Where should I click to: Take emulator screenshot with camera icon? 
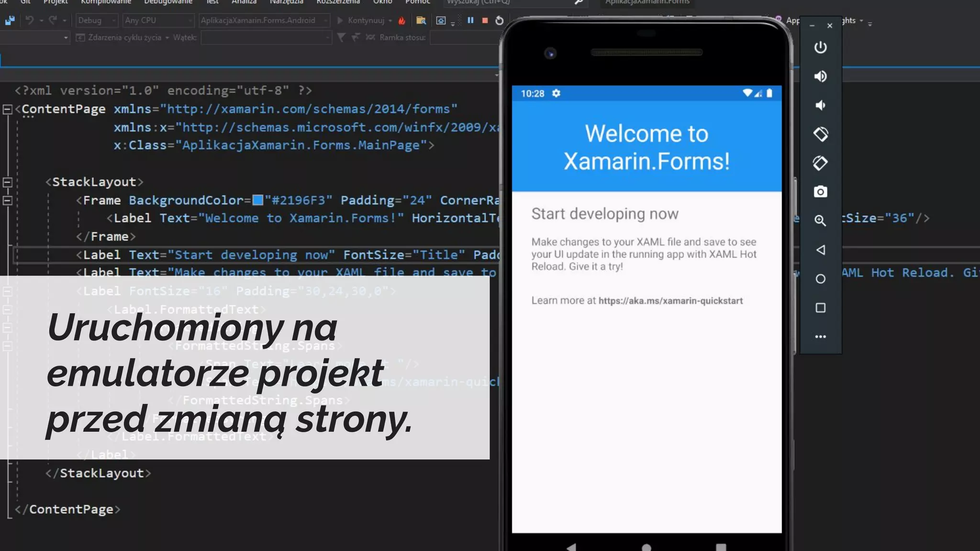pyautogui.click(x=820, y=192)
